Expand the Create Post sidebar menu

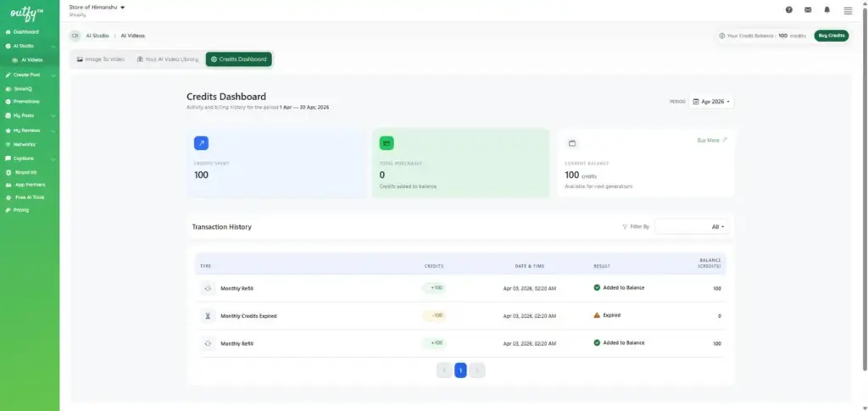(30, 75)
